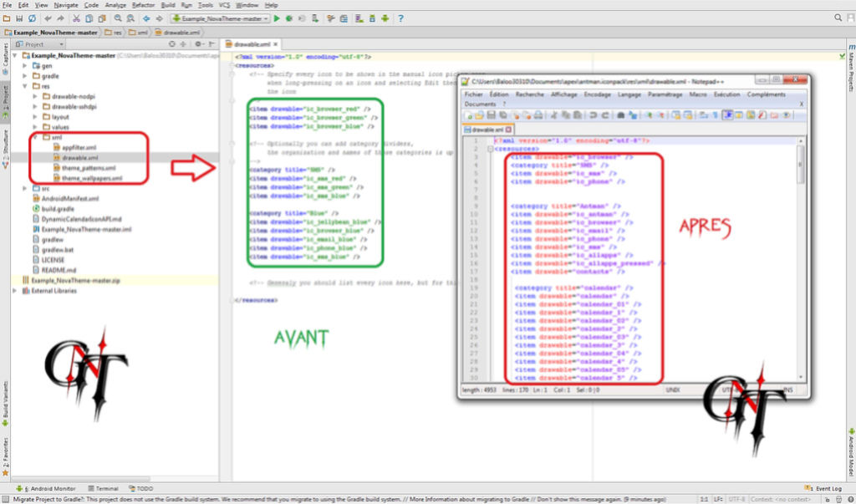856x504 pixels.
Task: Select theme_wallpapers.xml in the project tree
Action: [x=88, y=179]
